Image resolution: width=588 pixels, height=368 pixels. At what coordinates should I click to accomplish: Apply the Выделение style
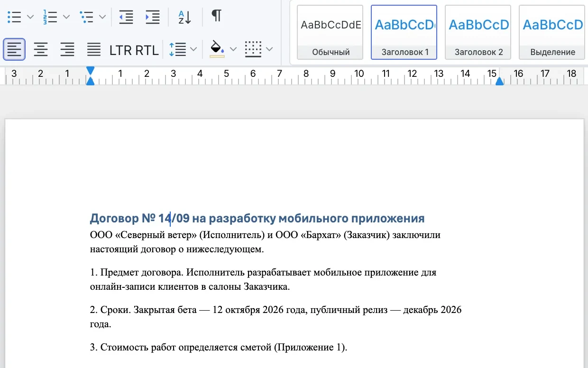pyautogui.click(x=553, y=32)
